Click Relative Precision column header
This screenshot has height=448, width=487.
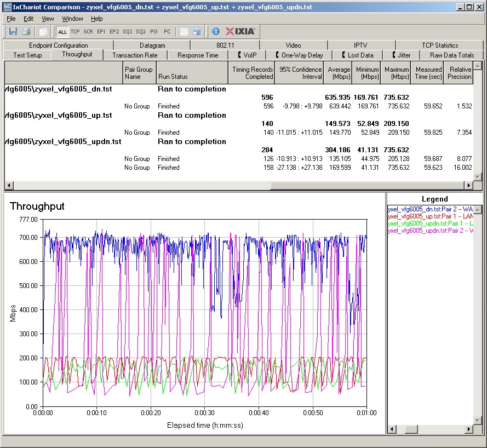pyautogui.click(x=458, y=73)
